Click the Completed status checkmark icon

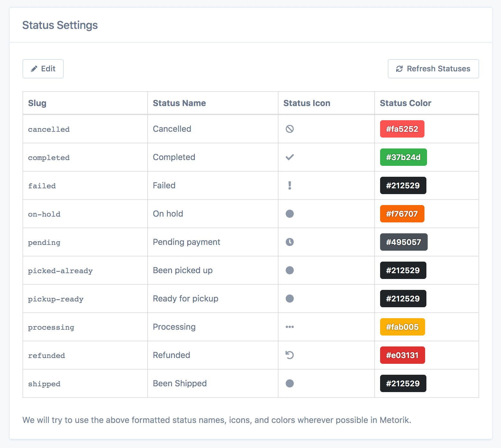(x=290, y=157)
